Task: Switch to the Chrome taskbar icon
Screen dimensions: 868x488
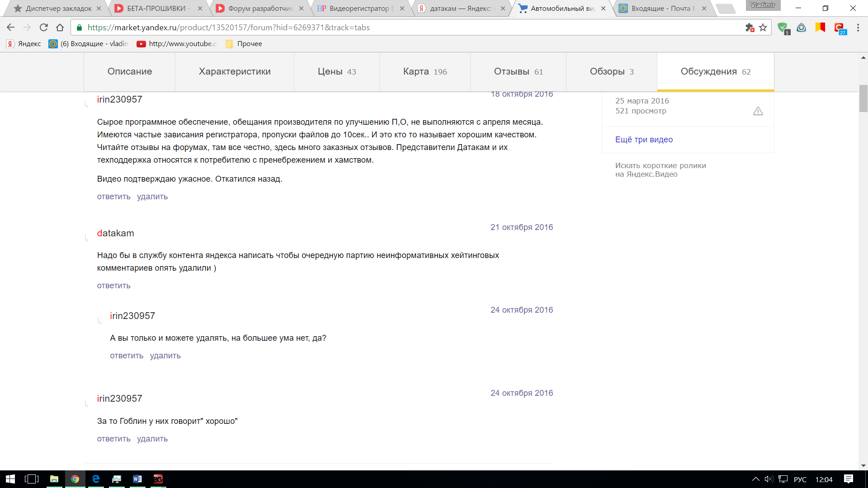Action: (75, 479)
